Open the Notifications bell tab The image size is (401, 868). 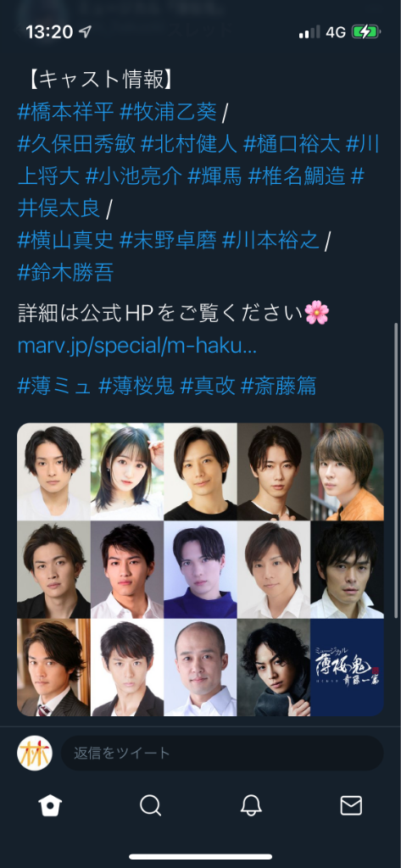coord(251,805)
